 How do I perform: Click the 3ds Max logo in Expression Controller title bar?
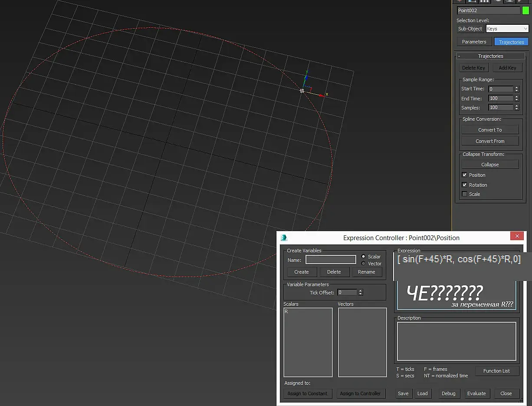coord(284,238)
